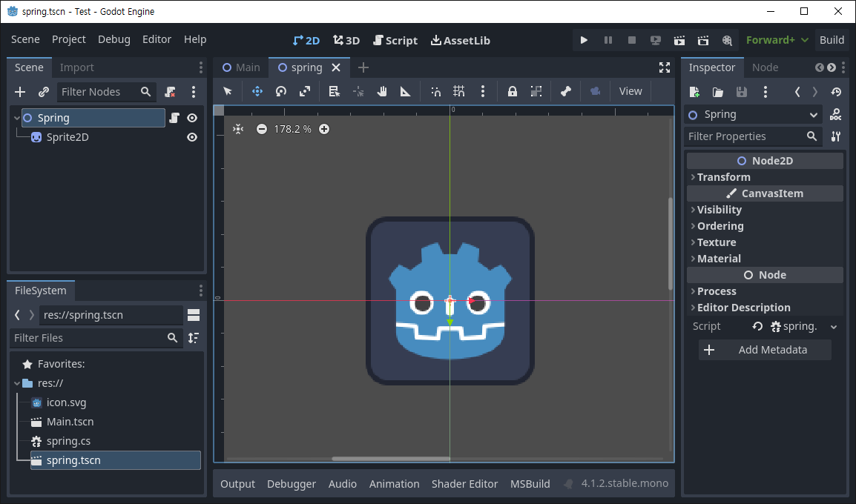Collapse the Spring tree node

tap(17, 118)
